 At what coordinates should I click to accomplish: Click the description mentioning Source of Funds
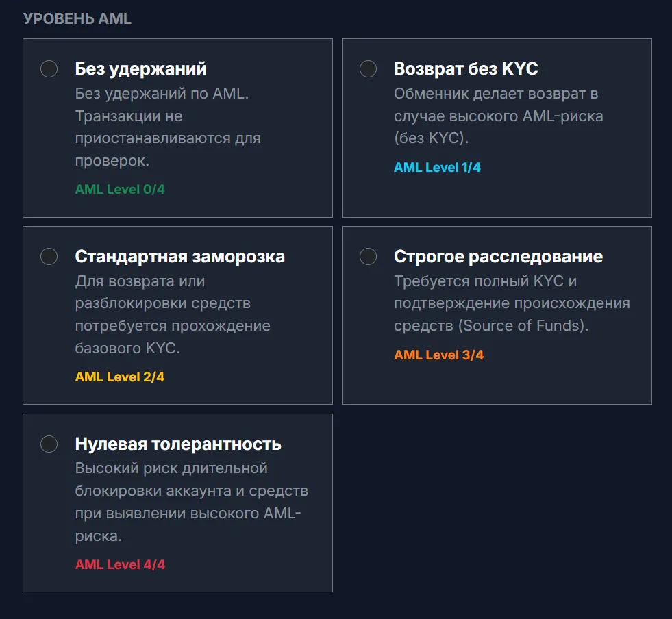coord(512,303)
